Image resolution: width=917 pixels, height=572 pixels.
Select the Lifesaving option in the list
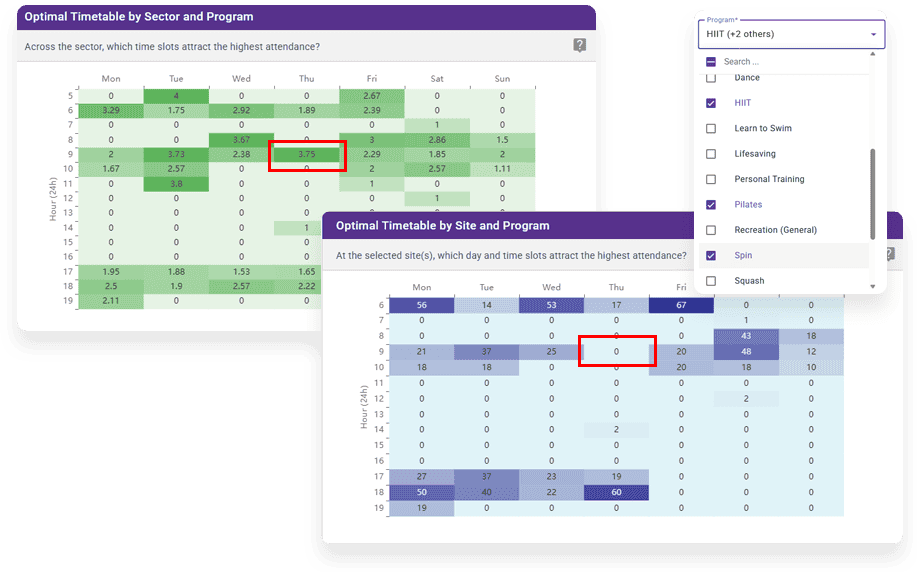tap(755, 154)
